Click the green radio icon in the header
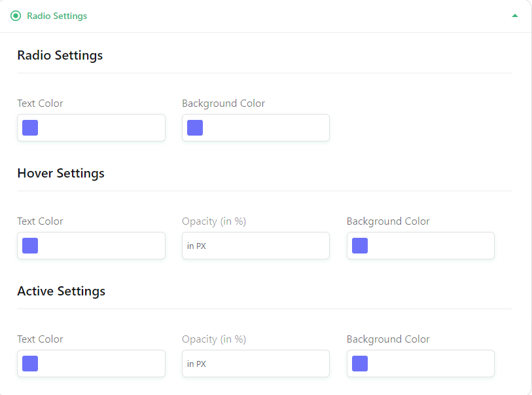Screen dimensions: 532x395 click(x=16, y=16)
